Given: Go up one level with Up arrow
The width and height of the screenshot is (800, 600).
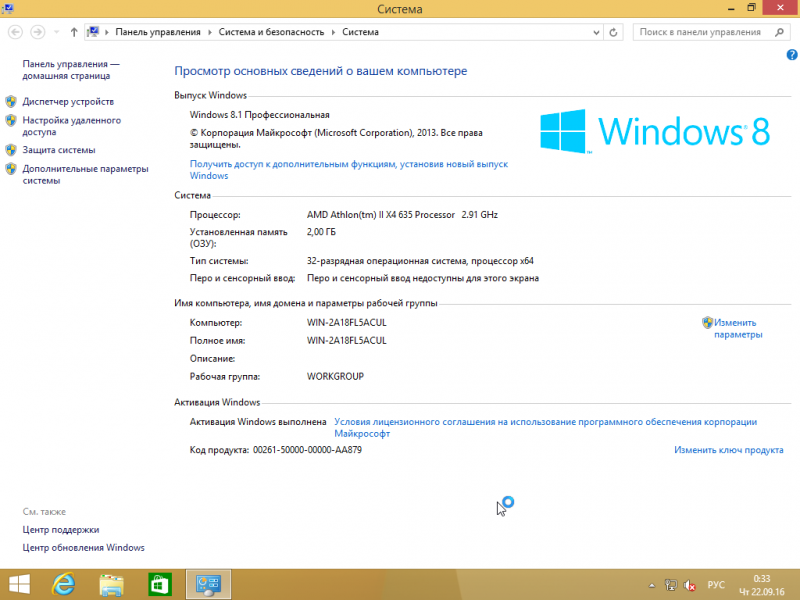Looking at the screenshot, I should pyautogui.click(x=74, y=32).
